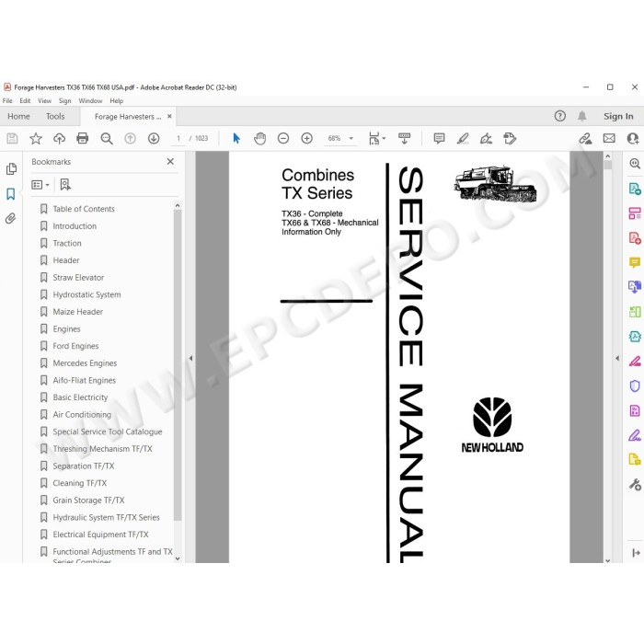
Task: Open notifications bell
Action: [582, 116]
